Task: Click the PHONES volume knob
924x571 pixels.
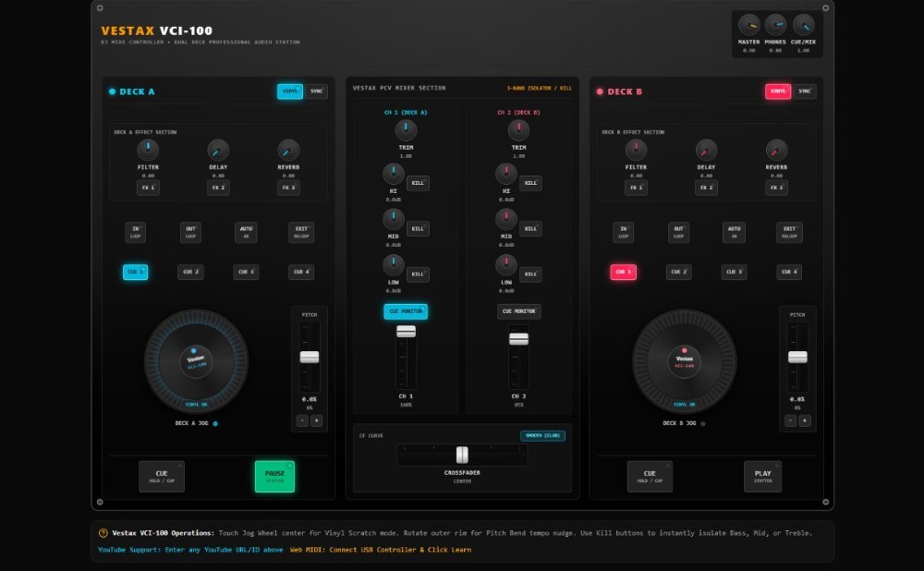Action: 775,25
